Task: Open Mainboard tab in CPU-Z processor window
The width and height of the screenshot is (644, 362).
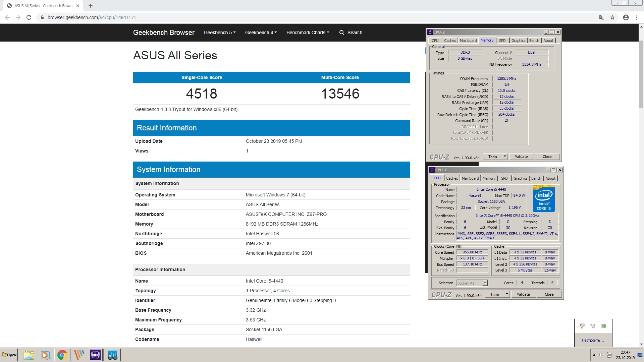Action: click(470, 178)
